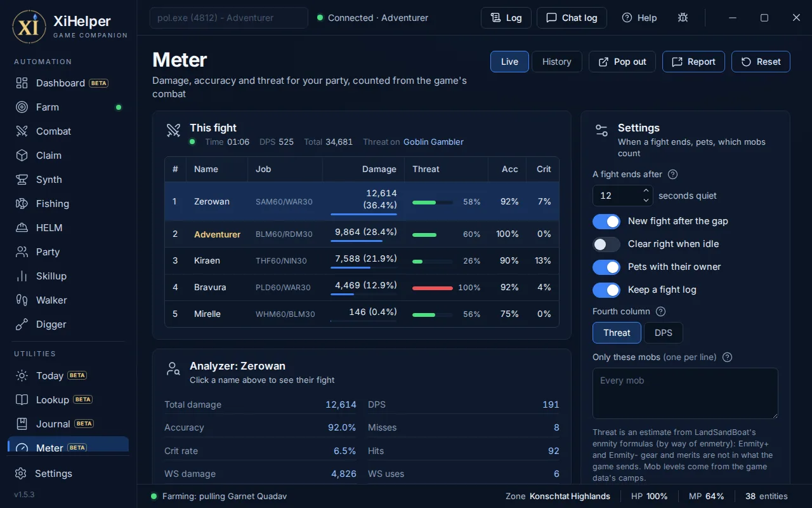Toggle New fight after the gap

606,221
